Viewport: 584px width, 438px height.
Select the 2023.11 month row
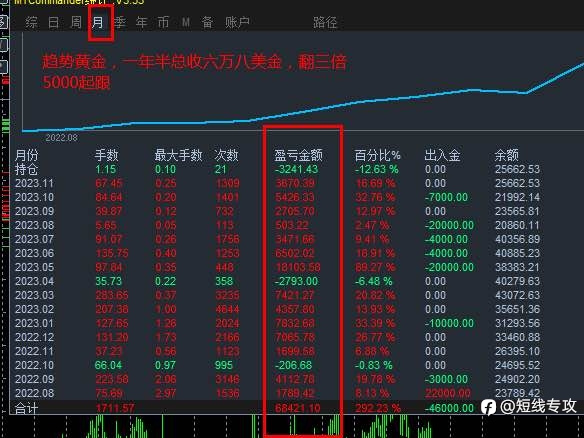coord(277,183)
